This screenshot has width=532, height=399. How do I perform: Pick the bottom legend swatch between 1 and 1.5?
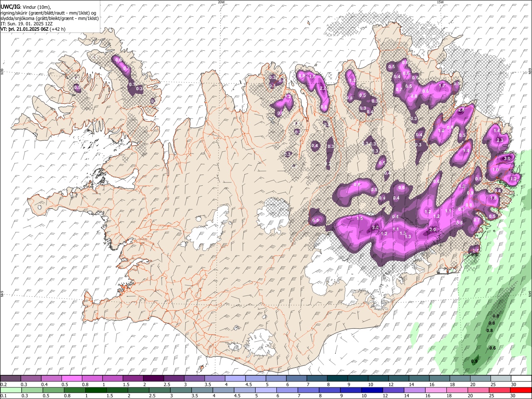click(96, 390)
